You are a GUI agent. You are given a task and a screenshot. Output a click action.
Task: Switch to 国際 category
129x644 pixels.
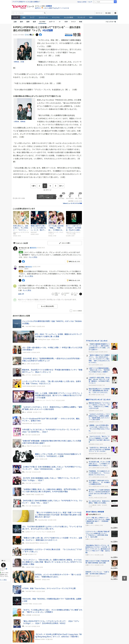coord(28,22)
